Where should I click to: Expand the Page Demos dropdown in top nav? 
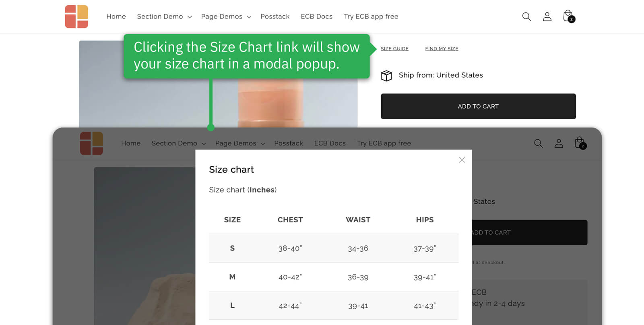click(x=226, y=17)
